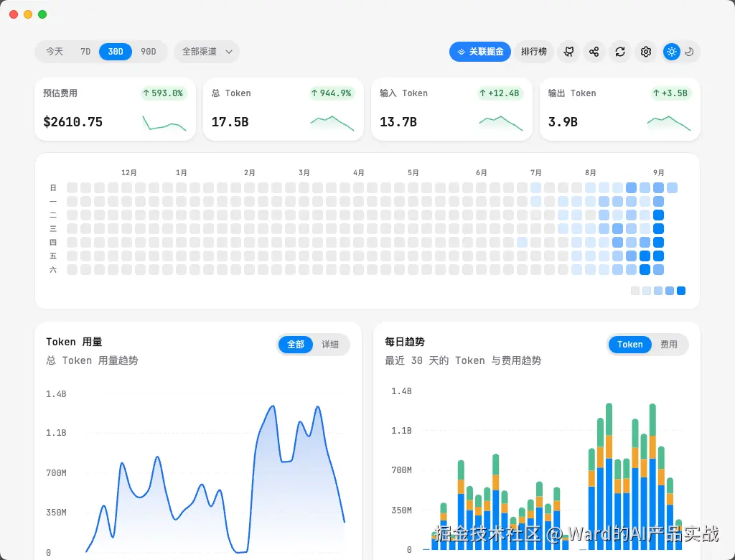This screenshot has width=735, height=560.
Task: Click the 3.9B output token value
Action: (563, 122)
